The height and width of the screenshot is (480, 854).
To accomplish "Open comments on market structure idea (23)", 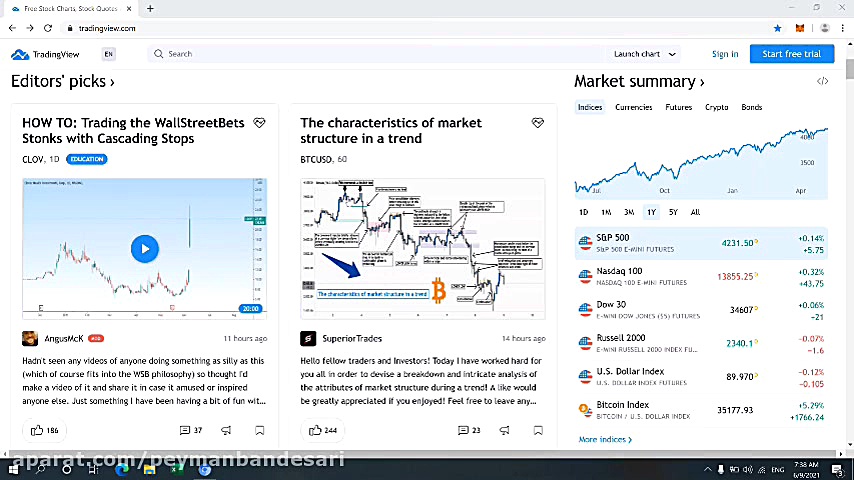I will [x=469, y=430].
